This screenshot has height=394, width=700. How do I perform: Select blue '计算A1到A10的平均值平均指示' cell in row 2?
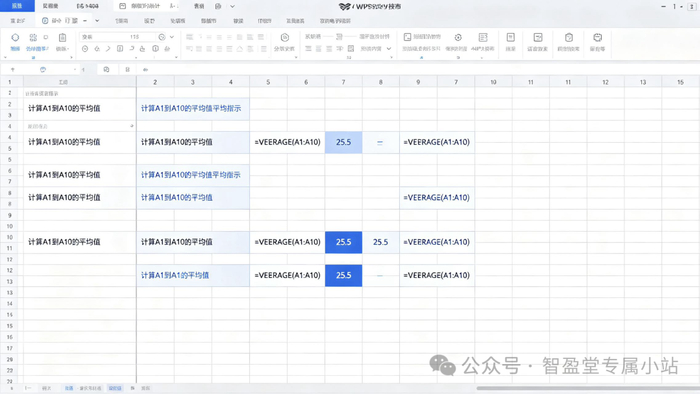[193, 108]
